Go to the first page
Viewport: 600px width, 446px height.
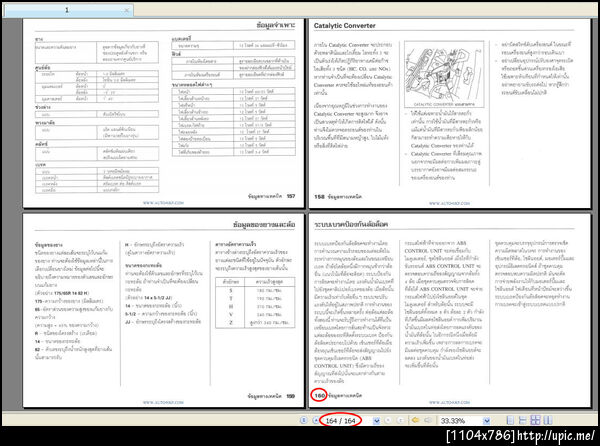point(304,420)
